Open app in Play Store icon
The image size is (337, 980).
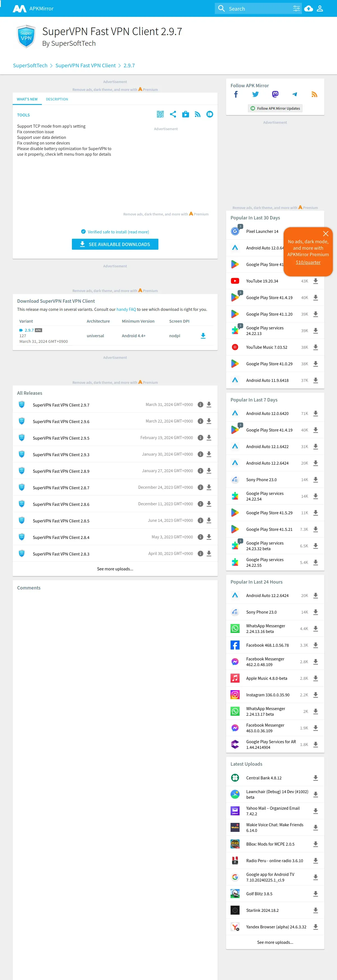click(x=185, y=114)
